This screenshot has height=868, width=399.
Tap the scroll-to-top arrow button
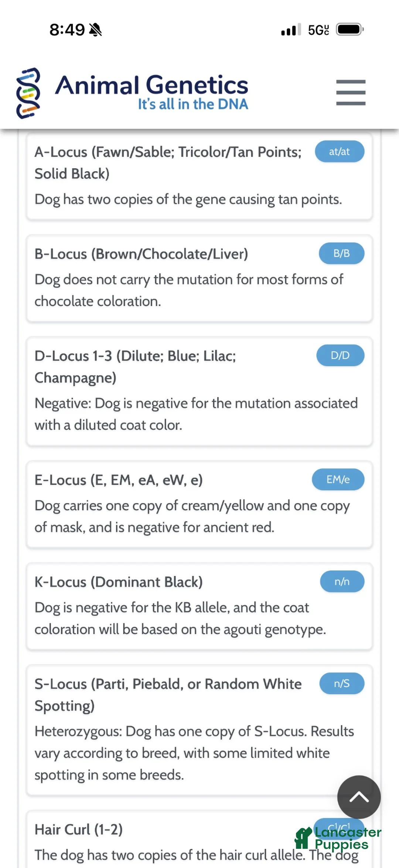[359, 797]
